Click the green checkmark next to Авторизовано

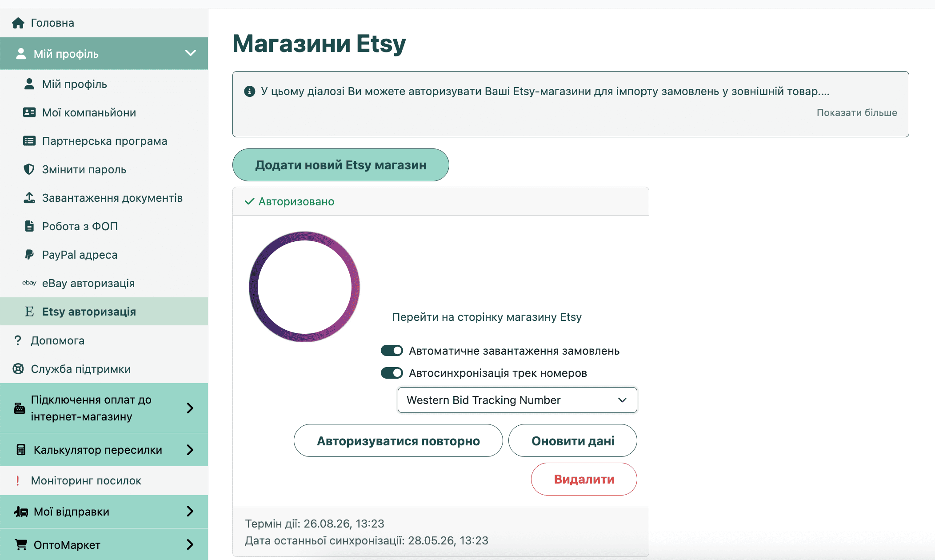tap(250, 201)
